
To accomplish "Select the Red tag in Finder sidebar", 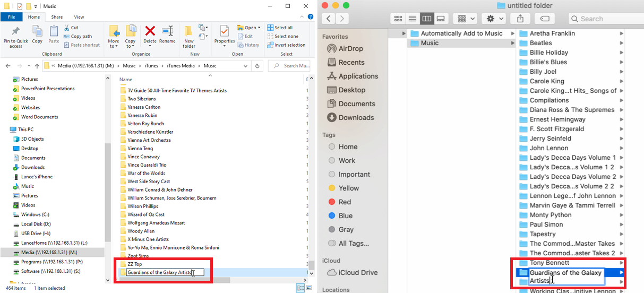I will pyautogui.click(x=339, y=202).
